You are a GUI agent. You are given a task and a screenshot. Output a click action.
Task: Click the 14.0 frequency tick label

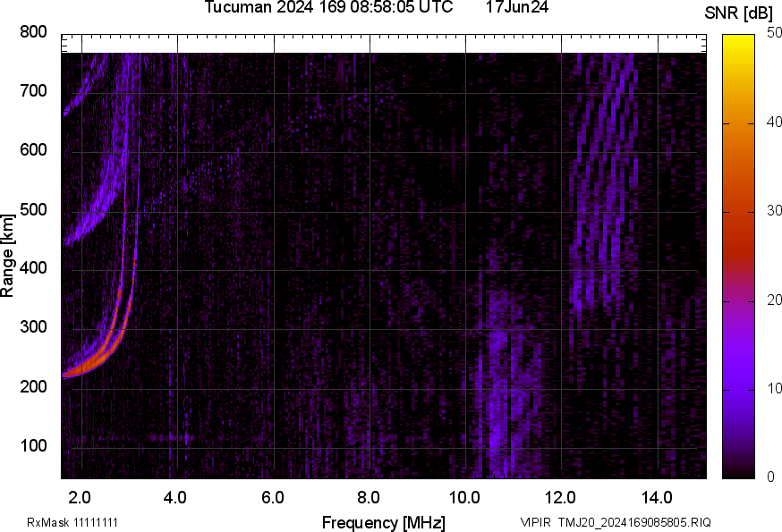click(x=657, y=498)
